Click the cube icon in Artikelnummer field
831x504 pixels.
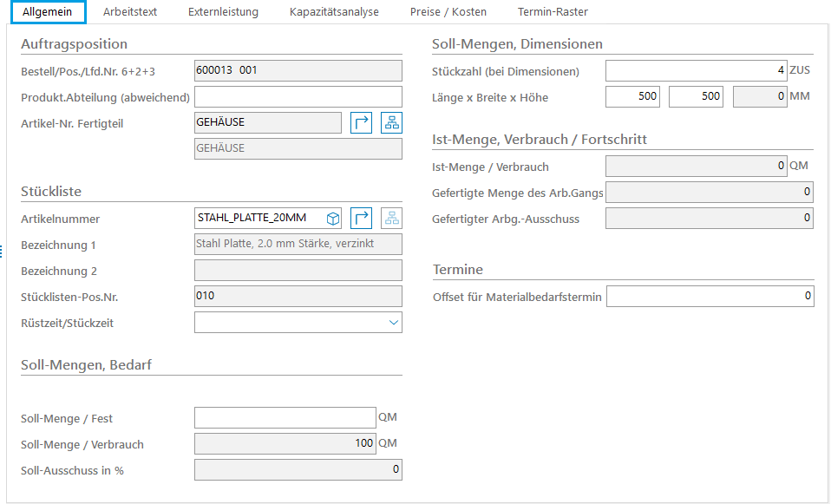pos(332,219)
